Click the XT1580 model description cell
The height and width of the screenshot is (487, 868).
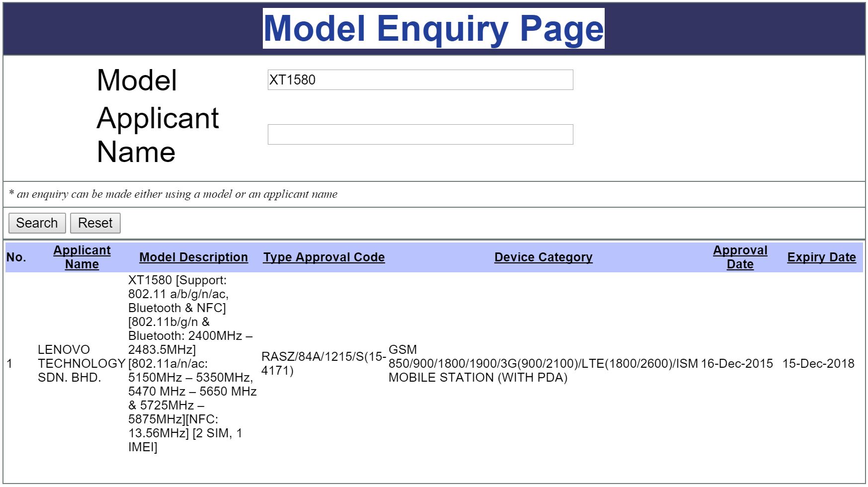(x=192, y=364)
